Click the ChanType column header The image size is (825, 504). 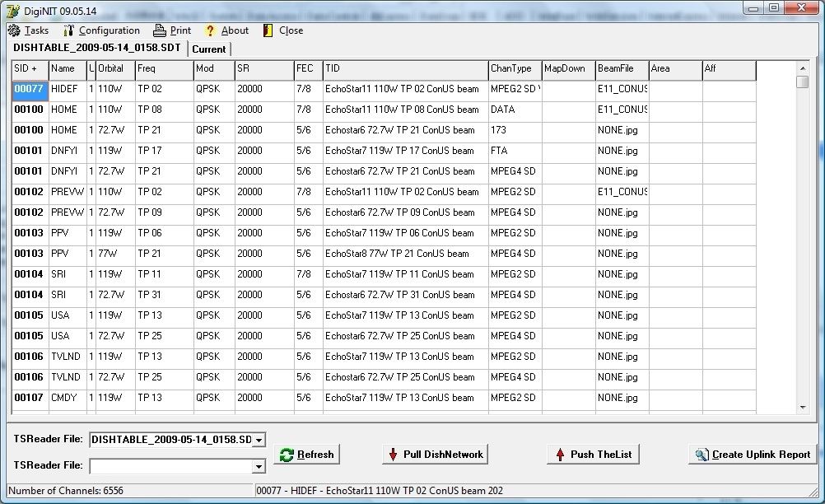(515, 71)
